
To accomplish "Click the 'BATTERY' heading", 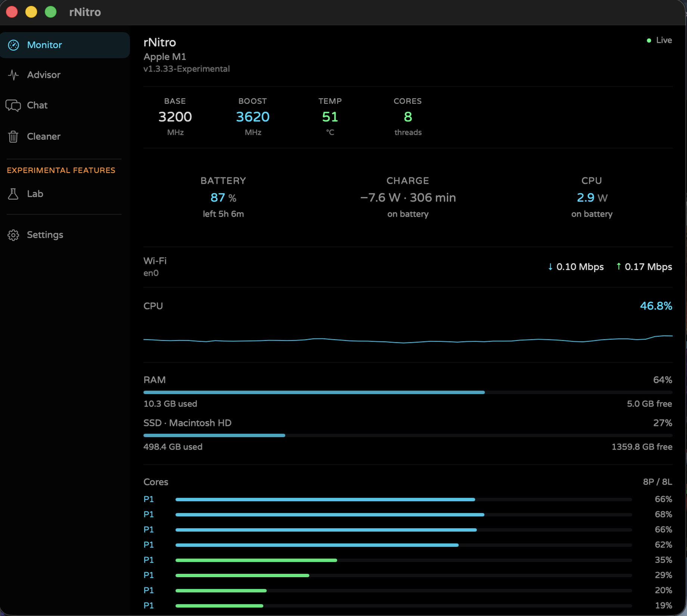I will coord(223,181).
